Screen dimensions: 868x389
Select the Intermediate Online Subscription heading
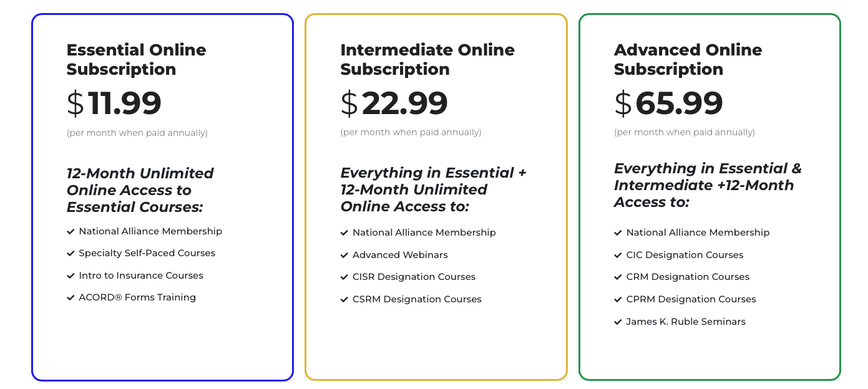(x=427, y=59)
